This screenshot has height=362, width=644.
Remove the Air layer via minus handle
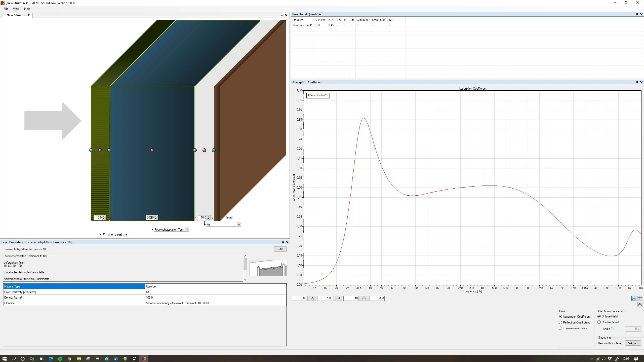point(204,150)
